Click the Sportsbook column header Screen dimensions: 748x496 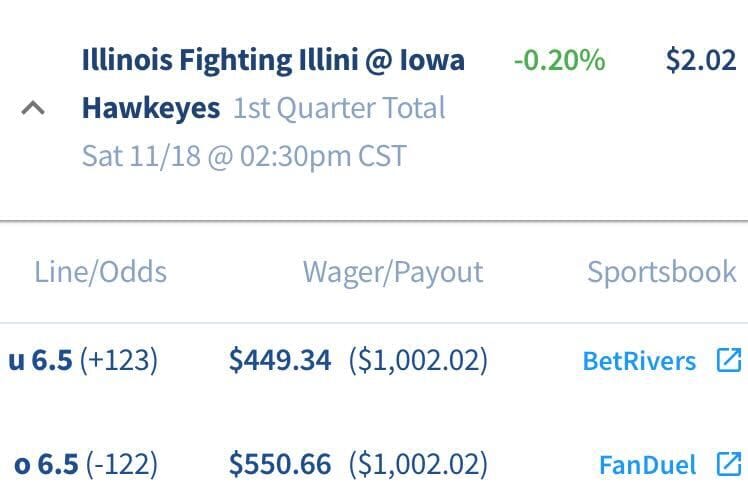(661, 272)
